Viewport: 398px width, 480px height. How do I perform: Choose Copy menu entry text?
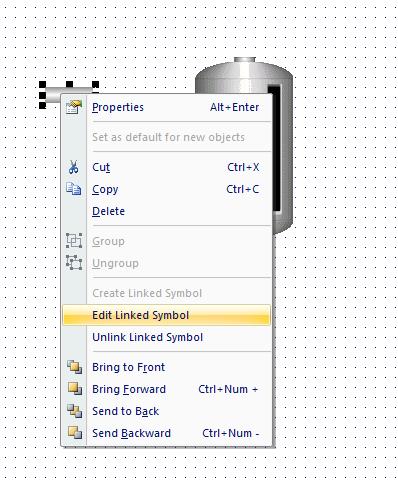tap(105, 189)
